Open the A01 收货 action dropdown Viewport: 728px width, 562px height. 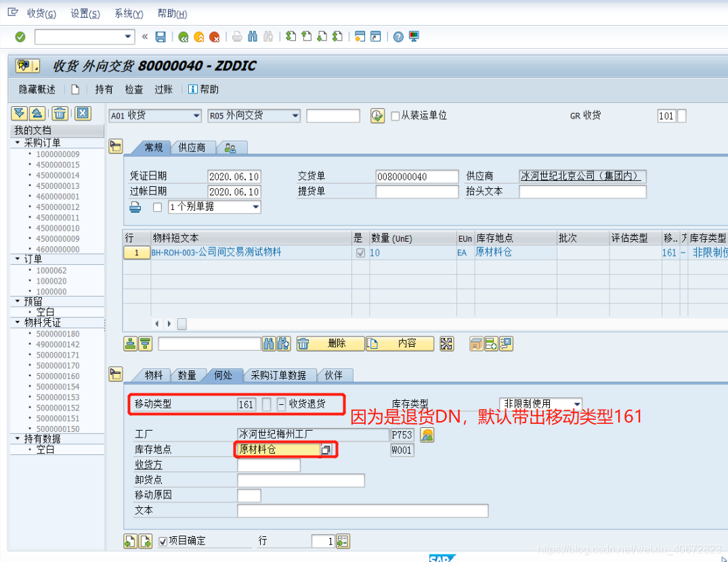(196, 116)
